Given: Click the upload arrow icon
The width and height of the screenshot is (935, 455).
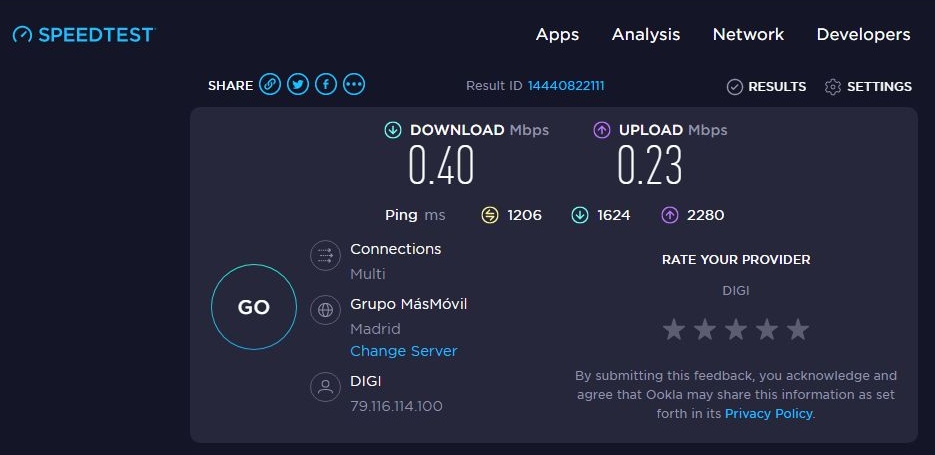Looking at the screenshot, I should click(602, 130).
